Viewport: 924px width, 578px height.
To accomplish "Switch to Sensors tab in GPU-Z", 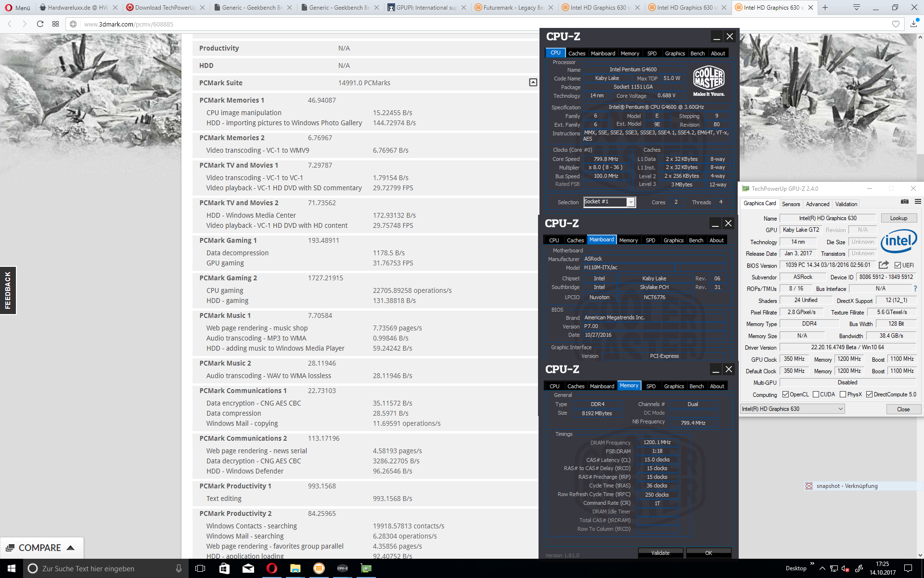I will coord(791,204).
